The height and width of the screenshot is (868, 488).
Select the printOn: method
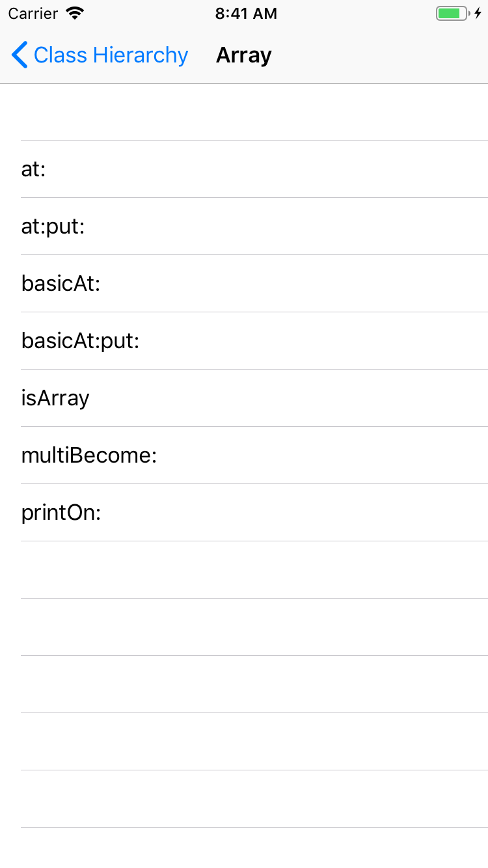[244, 513]
